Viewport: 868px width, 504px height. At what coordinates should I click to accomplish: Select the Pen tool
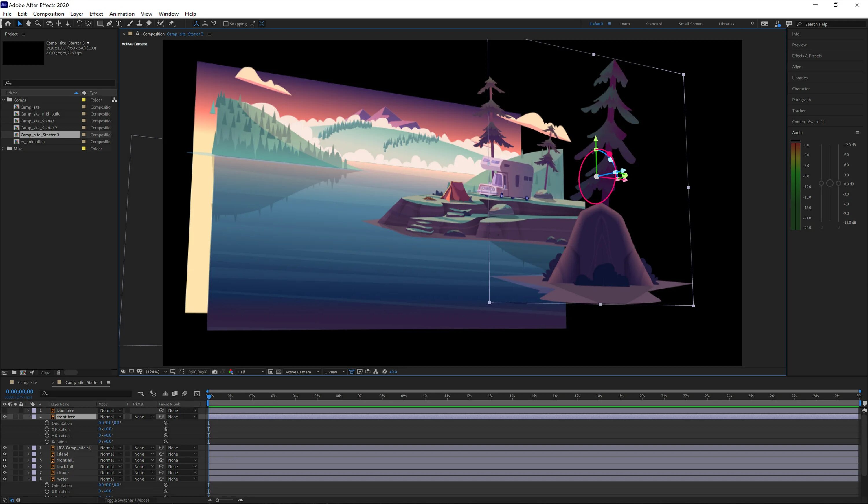(109, 23)
